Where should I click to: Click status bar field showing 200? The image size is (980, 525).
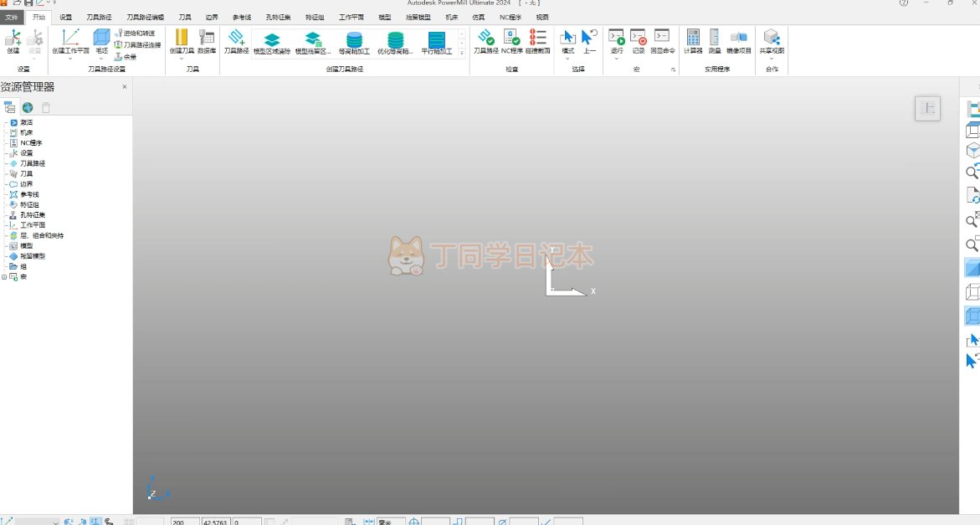coord(185,522)
